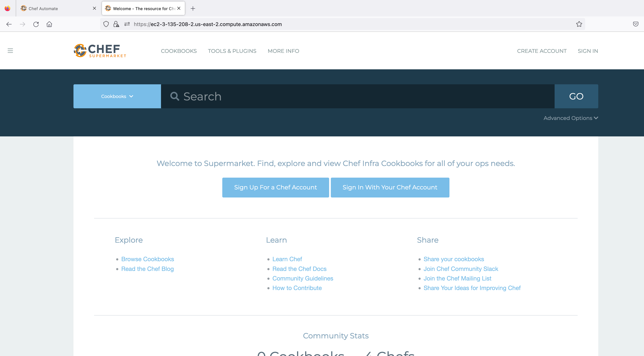This screenshot has height=356, width=644.
Task: Bookmark this page using the star icon
Action: pos(579,24)
